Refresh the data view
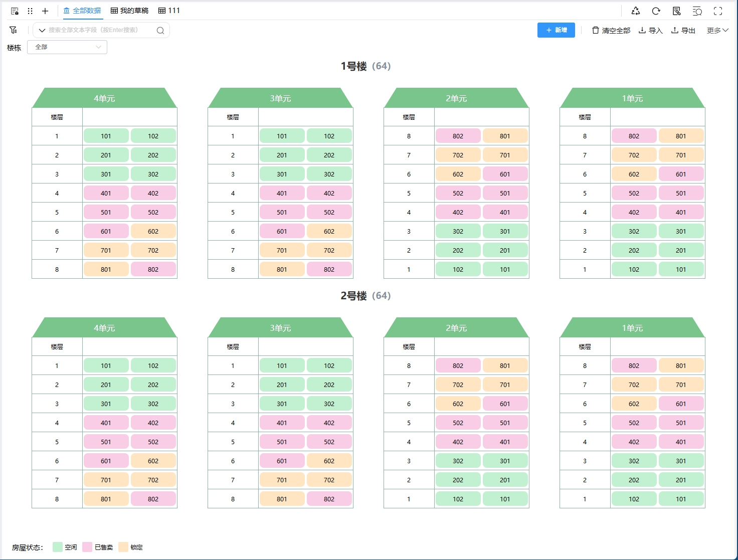The width and height of the screenshot is (738, 560). pos(656,11)
